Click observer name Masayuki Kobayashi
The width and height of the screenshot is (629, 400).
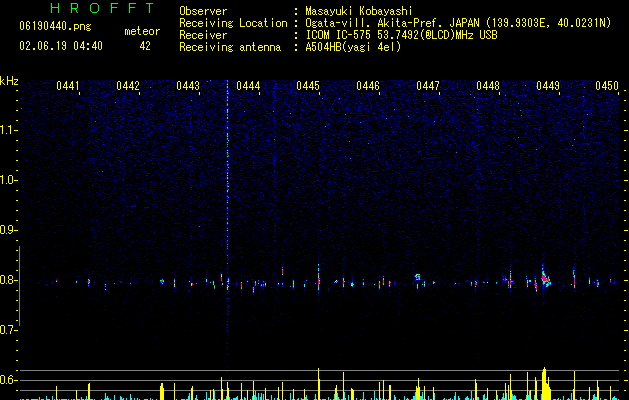coord(359,11)
